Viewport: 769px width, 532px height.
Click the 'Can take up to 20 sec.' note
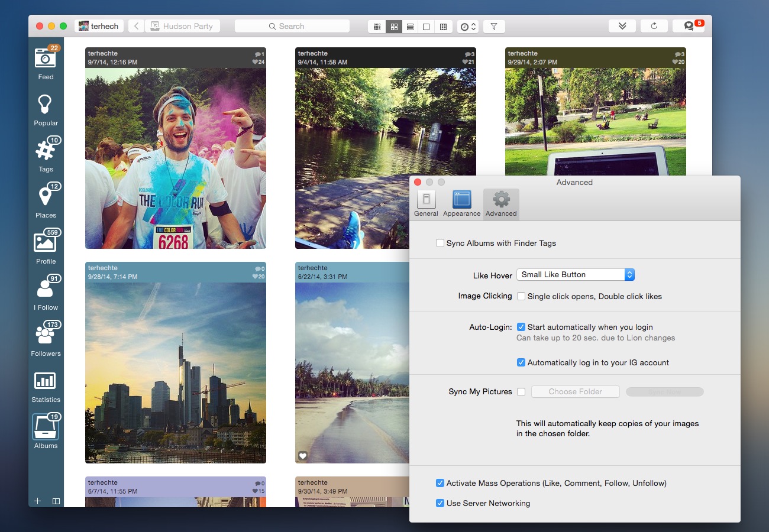coord(596,338)
